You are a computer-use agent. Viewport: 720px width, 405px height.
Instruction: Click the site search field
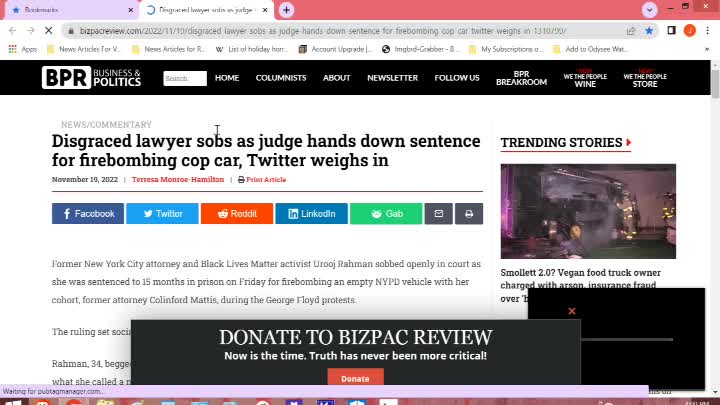(185, 78)
